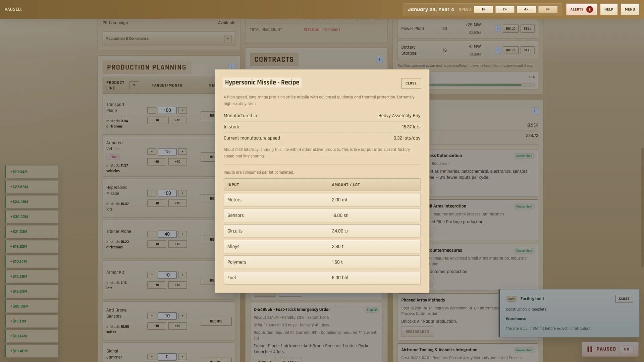The height and width of the screenshot is (362, 644).
Task: Add 10 to Armor Kit target
Action: [177, 285]
